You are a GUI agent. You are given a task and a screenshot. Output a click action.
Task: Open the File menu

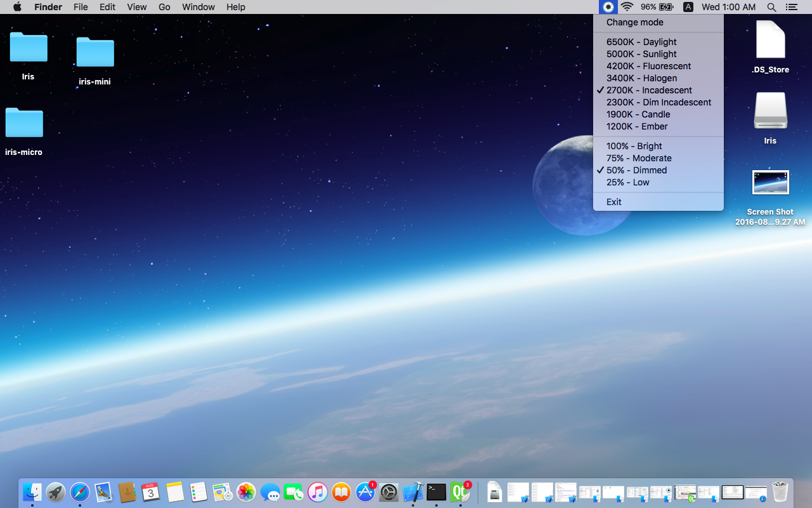(81, 7)
